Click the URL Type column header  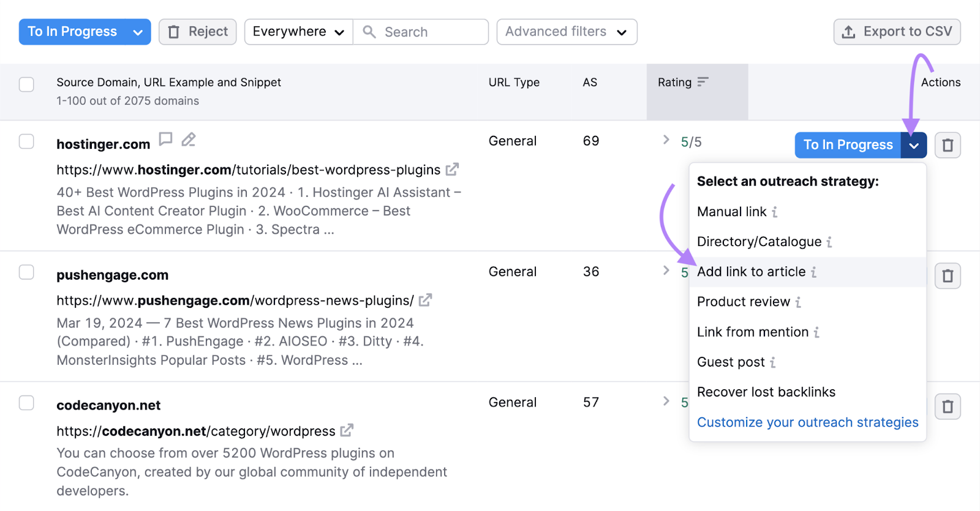(514, 82)
